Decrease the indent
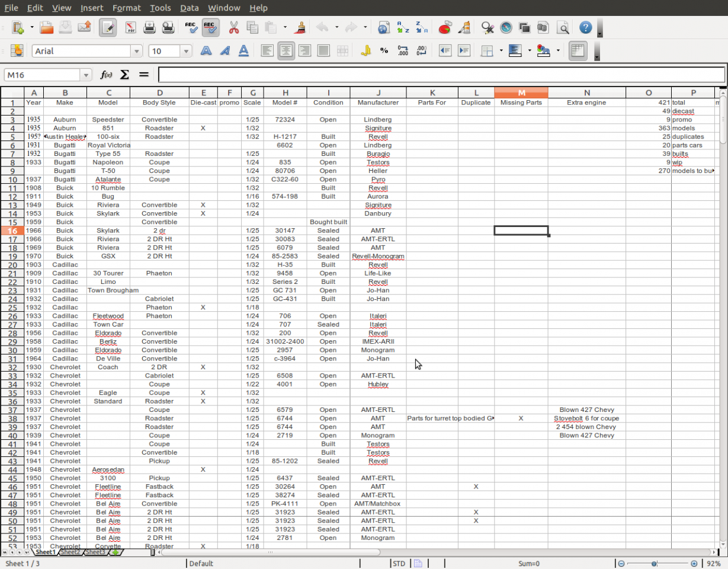The width and height of the screenshot is (728, 569). point(445,51)
